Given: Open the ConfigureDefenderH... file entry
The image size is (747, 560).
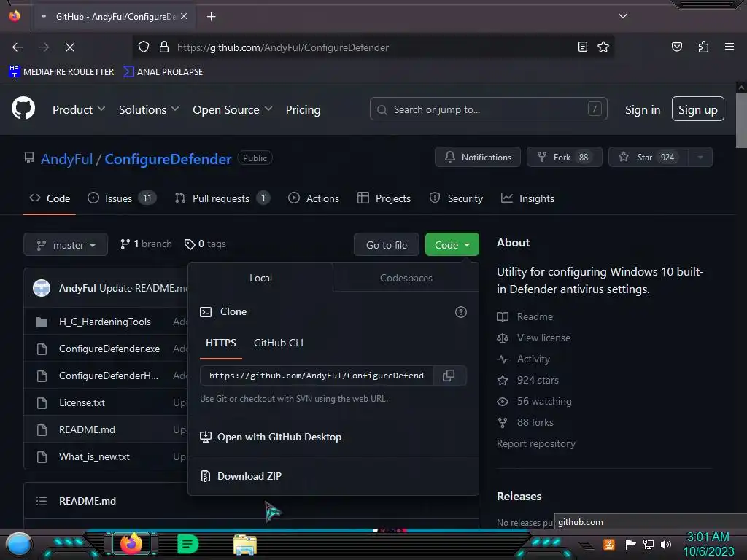Looking at the screenshot, I should click(109, 376).
